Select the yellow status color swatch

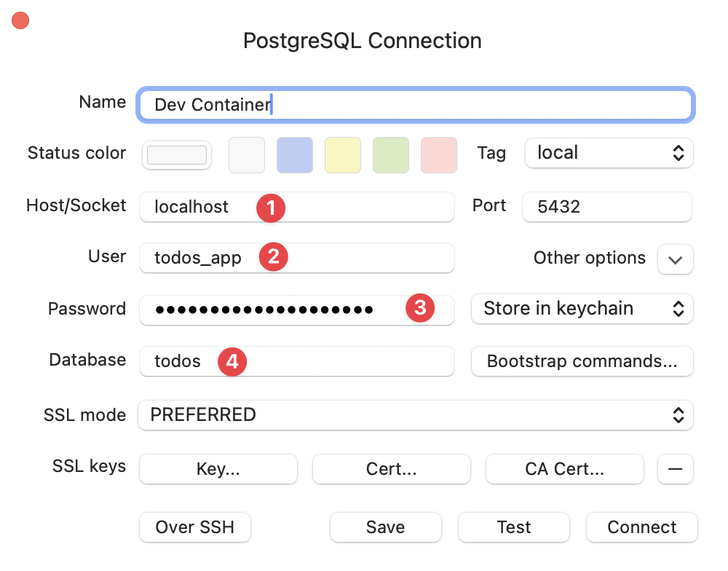point(343,155)
